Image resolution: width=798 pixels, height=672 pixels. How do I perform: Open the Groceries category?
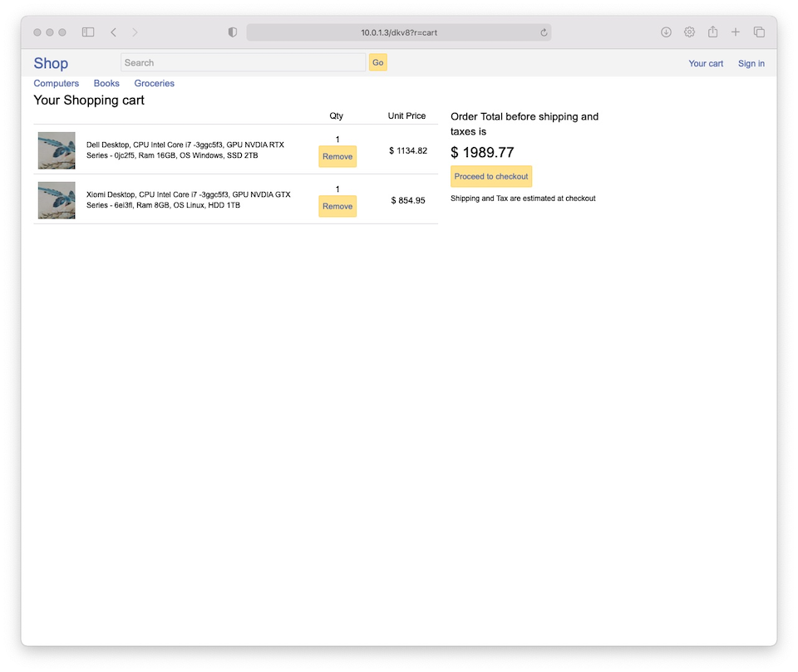click(x=155, y=83)
